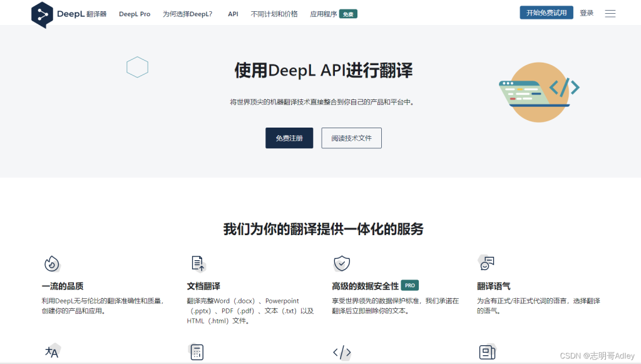Select DeepL Pro in the navbar
This screenshot has width=641, height=364.
135,13
